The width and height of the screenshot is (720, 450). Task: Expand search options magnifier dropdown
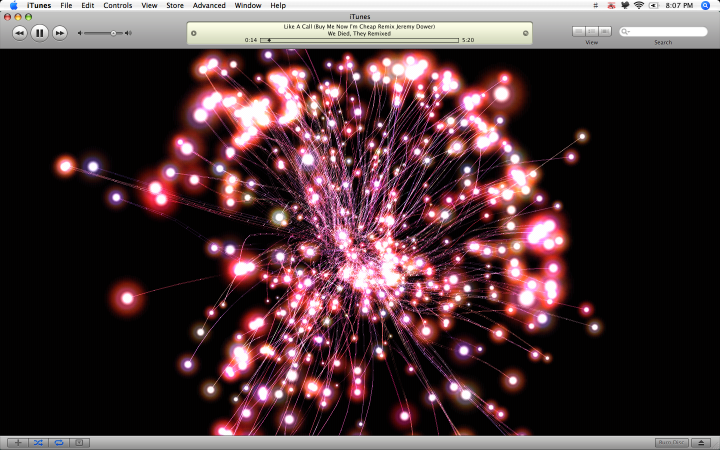coord(625,32)
